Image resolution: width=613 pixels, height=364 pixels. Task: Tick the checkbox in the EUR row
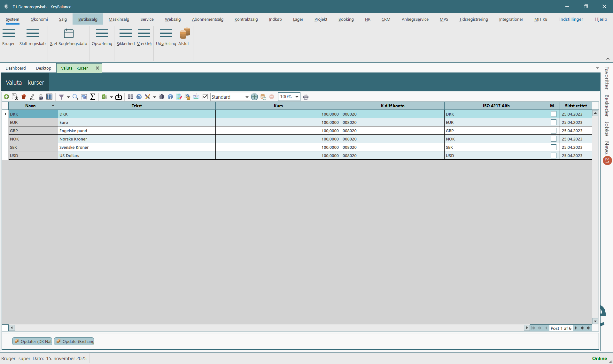pyautogui.click(x=554, y=122)
